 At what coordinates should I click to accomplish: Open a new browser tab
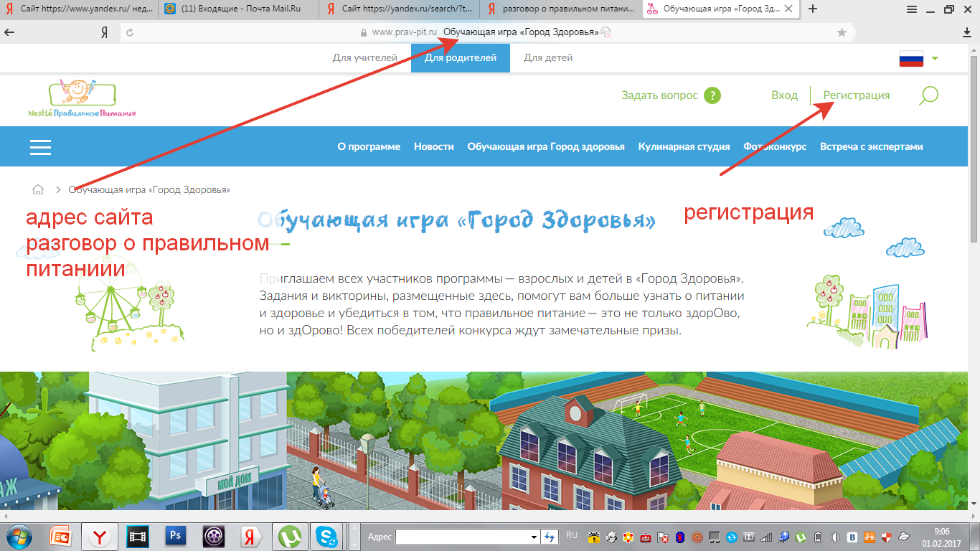pyautogui.click(x=813, y=9)
